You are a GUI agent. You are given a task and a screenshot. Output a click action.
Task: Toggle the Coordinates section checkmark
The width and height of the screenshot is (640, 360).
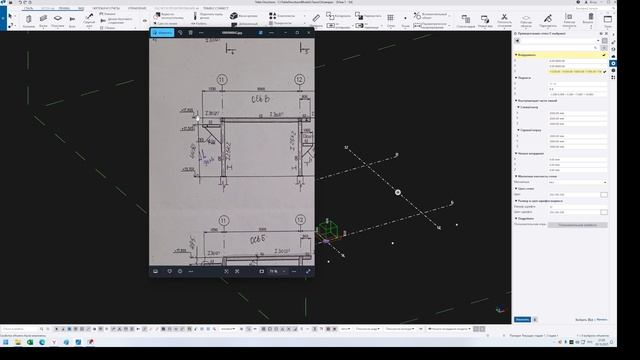604,55
